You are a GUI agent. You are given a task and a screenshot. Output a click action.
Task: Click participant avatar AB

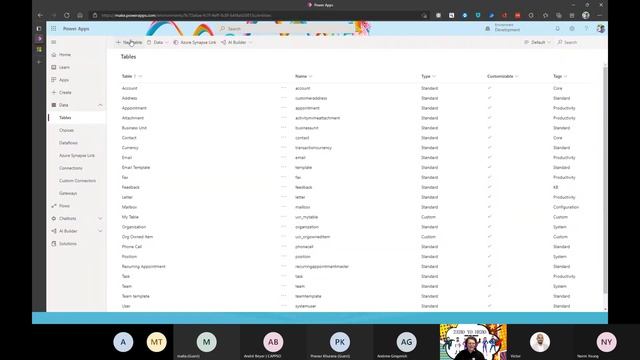point(273,342)
